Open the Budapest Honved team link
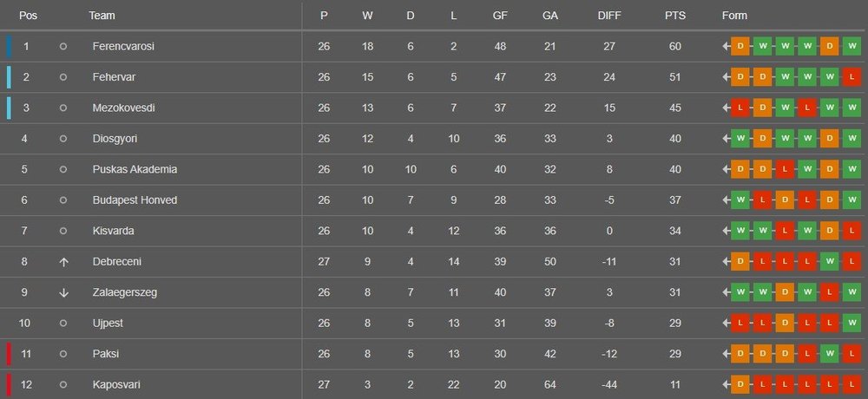The height and width of the screenshot is (399, 868). (135, 199)
